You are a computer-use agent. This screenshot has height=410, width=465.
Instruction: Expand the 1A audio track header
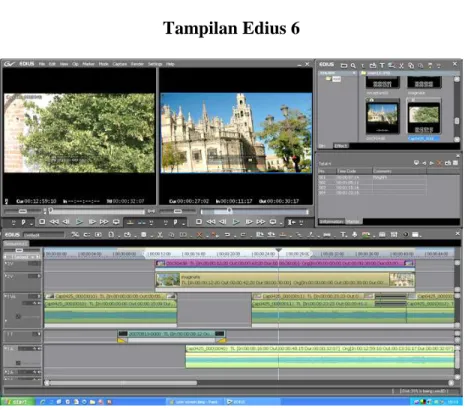[x=6, y=348]
